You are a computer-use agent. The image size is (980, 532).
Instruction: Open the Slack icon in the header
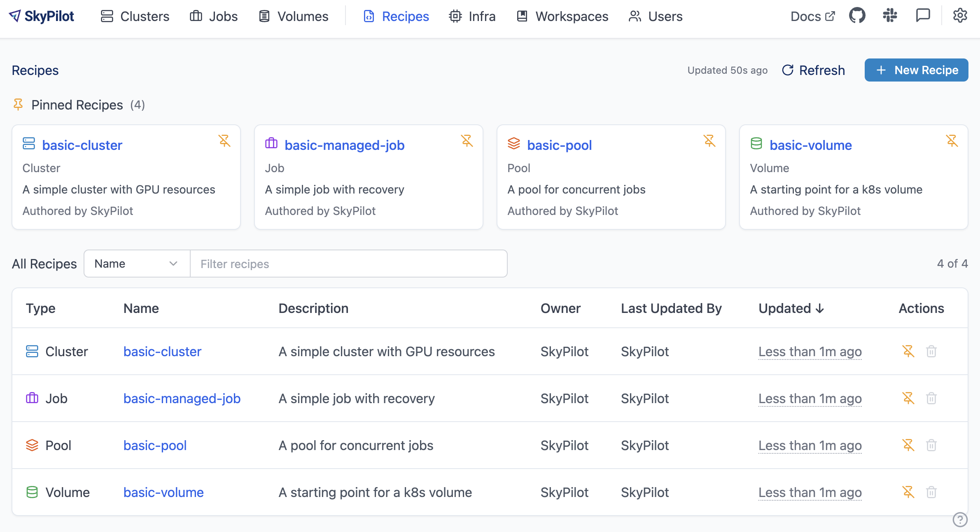tap(890, 16)
